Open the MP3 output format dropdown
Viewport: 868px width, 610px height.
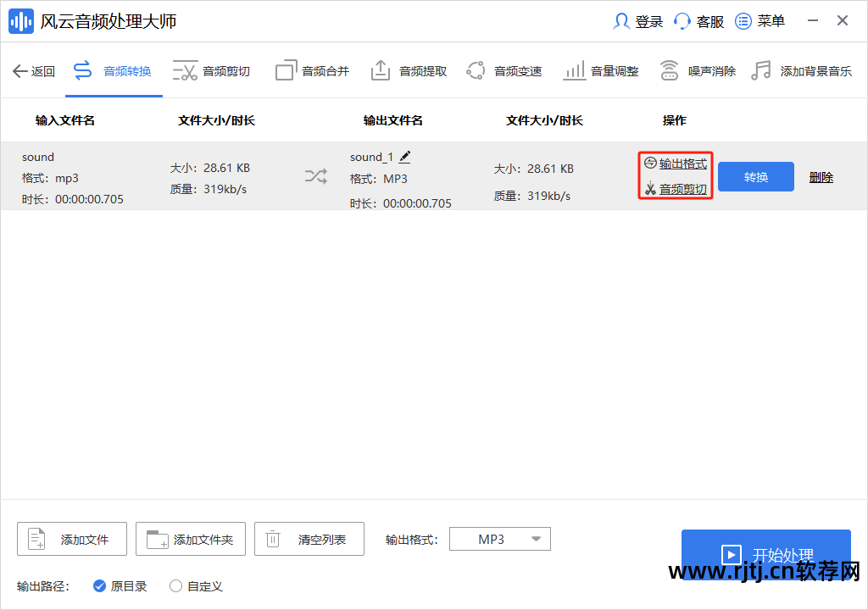(500, 538)
